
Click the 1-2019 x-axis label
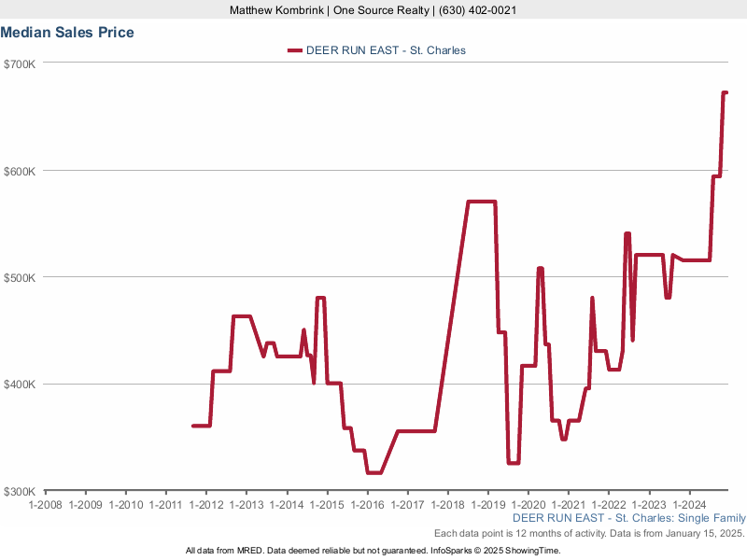[487, 505]
